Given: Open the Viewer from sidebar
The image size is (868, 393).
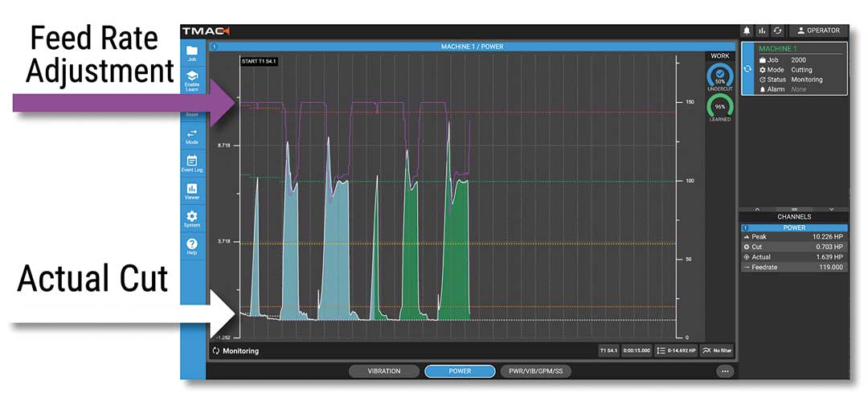Looking at the screenshot, I should pos(192,191).
